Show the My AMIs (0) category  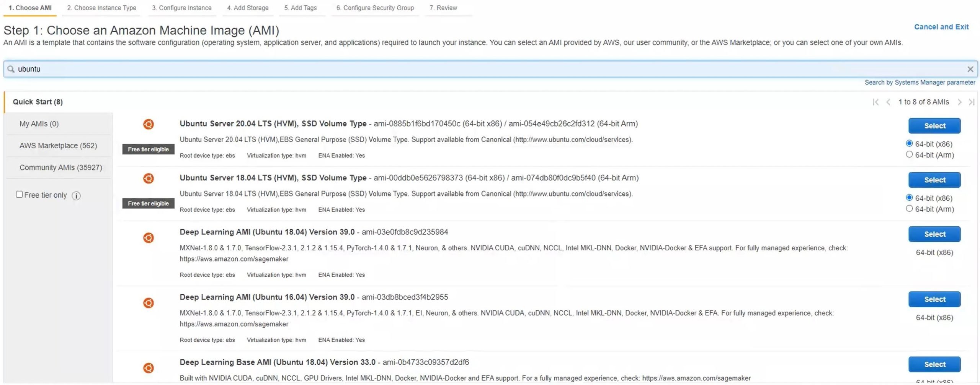click(x=39, y=124)
